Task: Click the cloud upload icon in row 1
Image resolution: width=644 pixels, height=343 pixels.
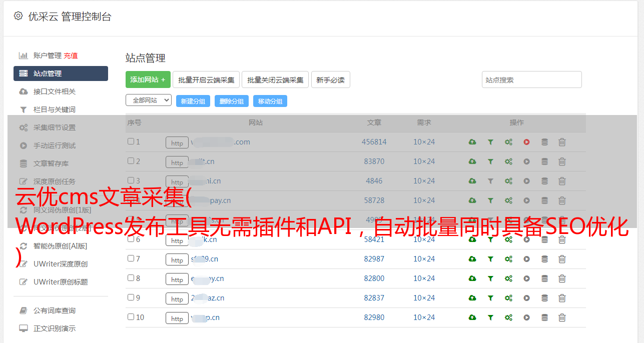Action: (472, 142)
